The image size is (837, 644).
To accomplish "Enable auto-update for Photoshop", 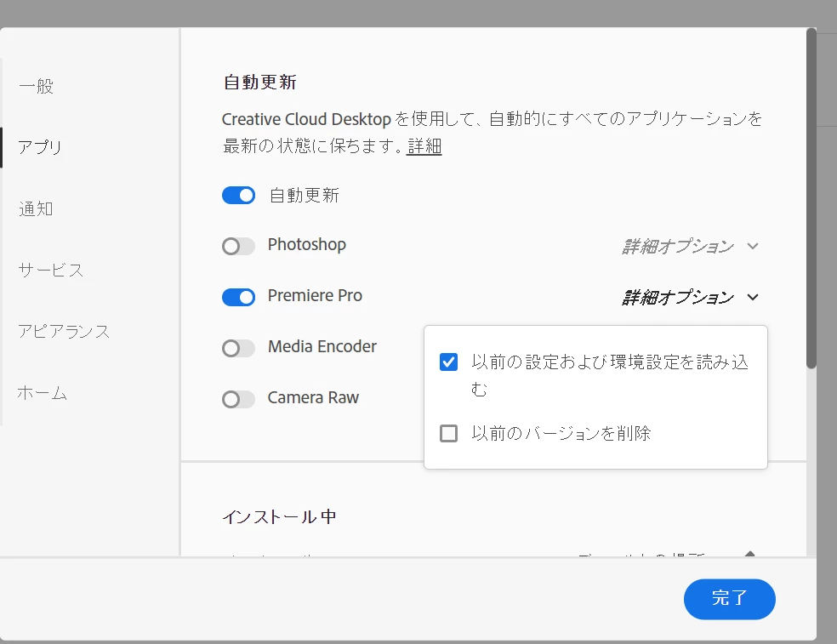I will tap(239, 246).
